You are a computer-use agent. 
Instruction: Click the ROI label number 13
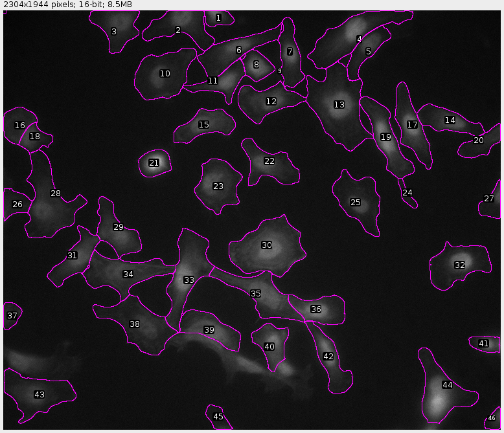[x=339, y=105]
